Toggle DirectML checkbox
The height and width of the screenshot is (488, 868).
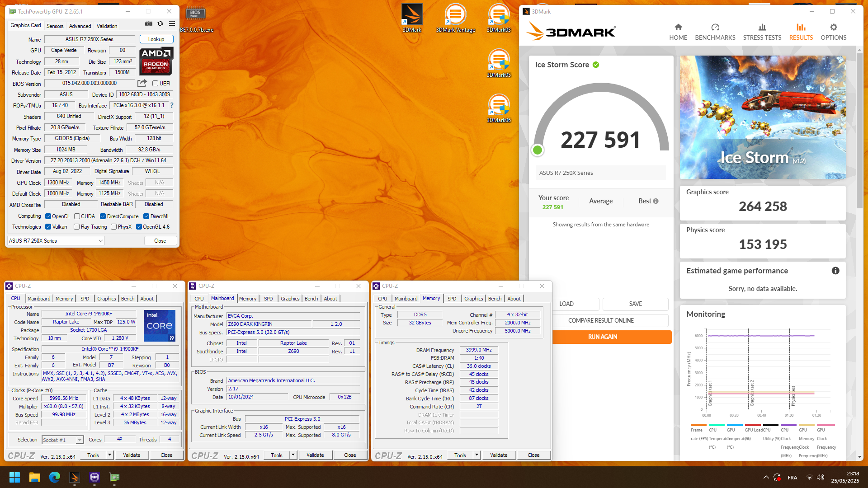pos(146,216)
